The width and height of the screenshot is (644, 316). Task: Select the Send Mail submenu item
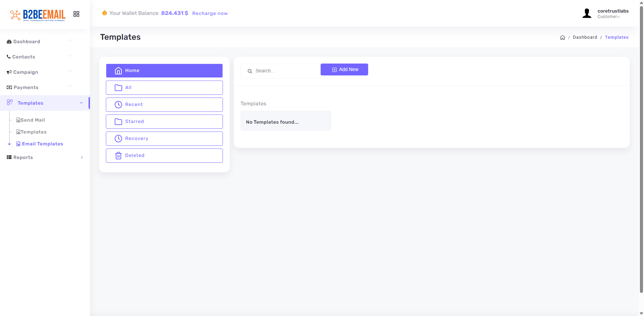point(33,120)
